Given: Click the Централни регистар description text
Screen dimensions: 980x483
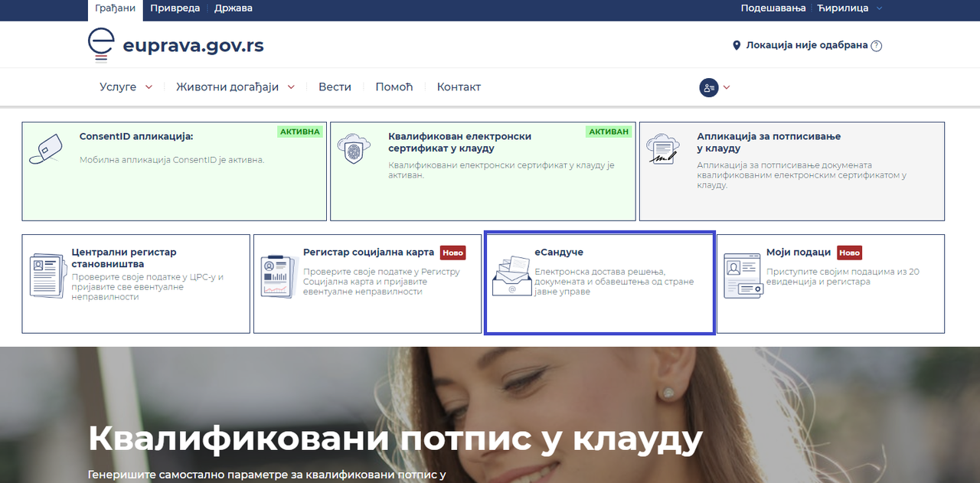Looking at the screenshot, I should pyautogui.click(x=148, y=286).
